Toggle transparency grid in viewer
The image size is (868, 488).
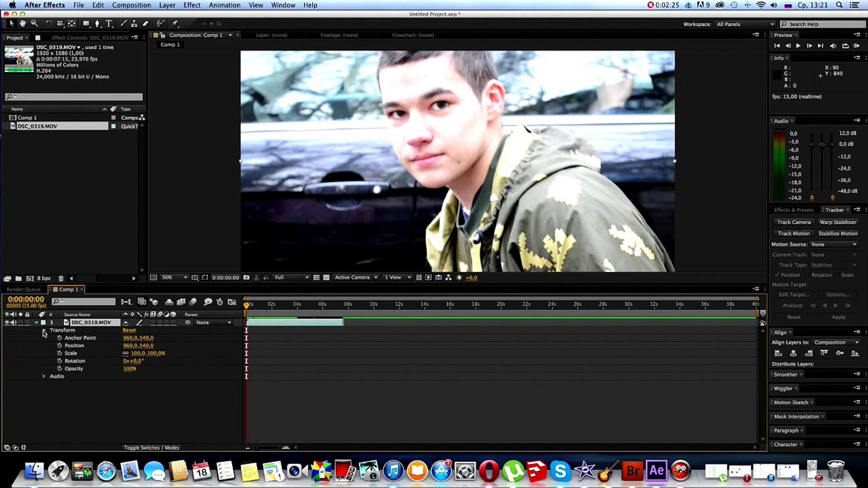tap(326, 277)
